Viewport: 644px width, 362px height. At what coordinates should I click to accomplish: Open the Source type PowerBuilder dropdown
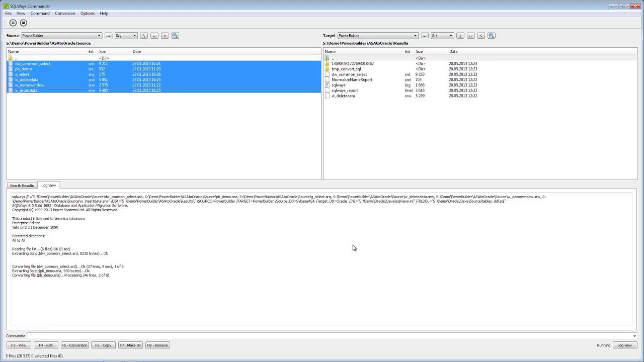[61, 36]
